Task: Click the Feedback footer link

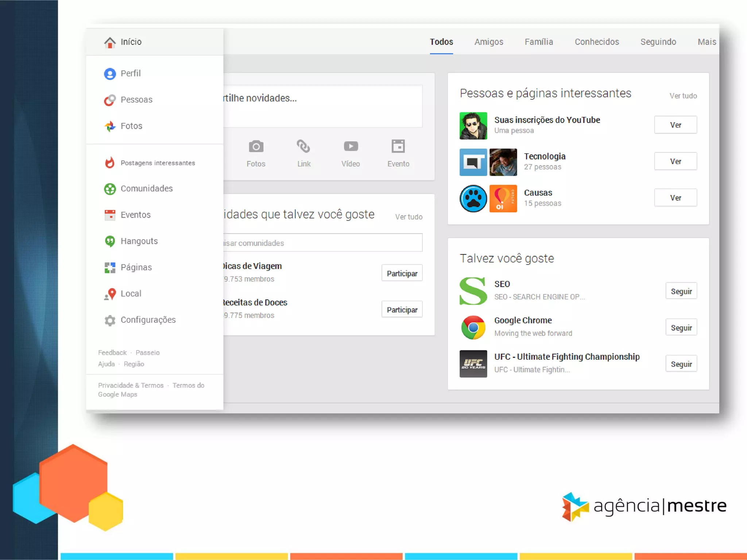Action: point(112,353)
